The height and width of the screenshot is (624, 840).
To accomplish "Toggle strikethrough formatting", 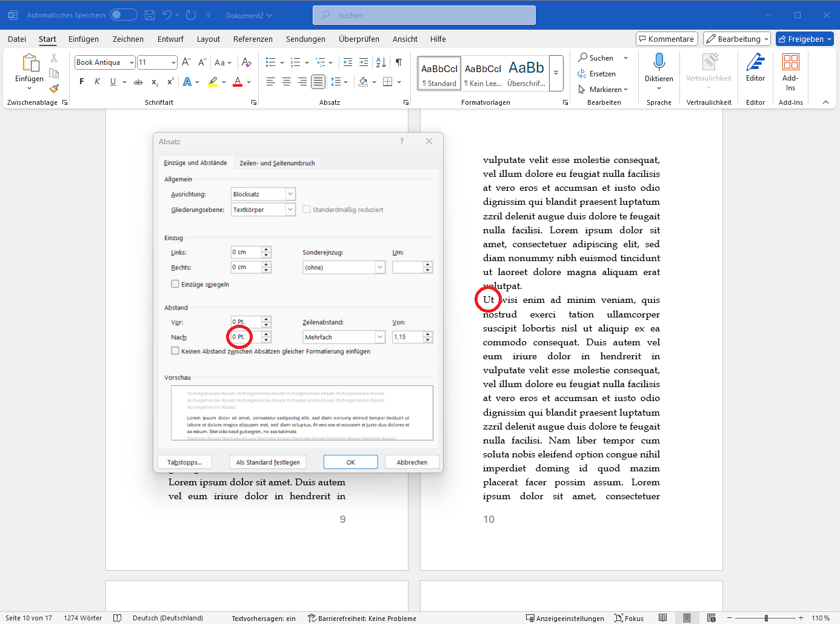I will click(138, 82).
